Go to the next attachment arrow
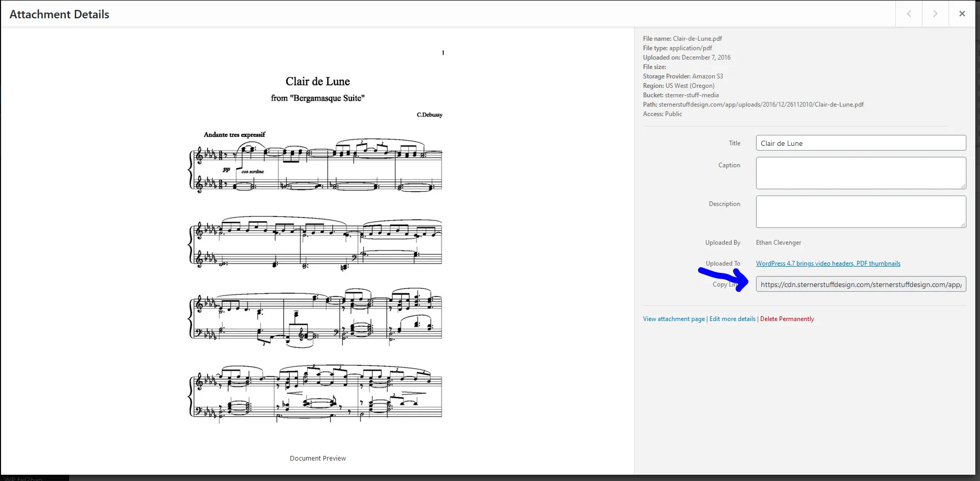980x481 pixels. [935, 14]
